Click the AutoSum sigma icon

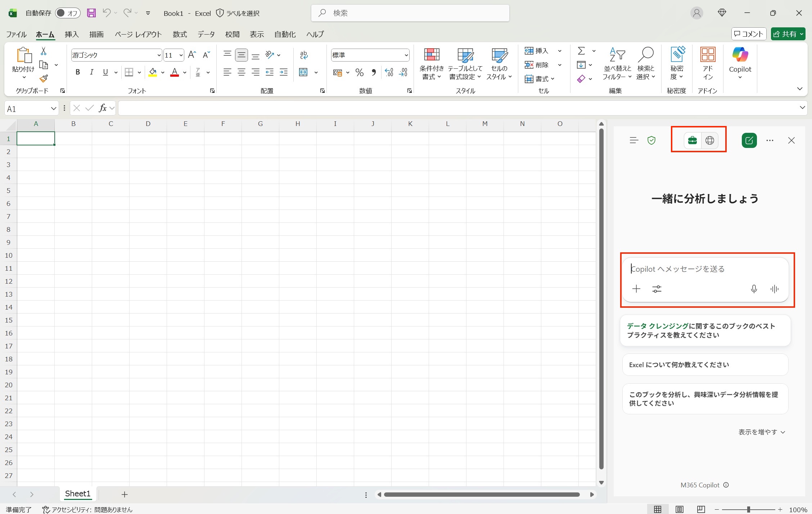(x=581, y=51)
